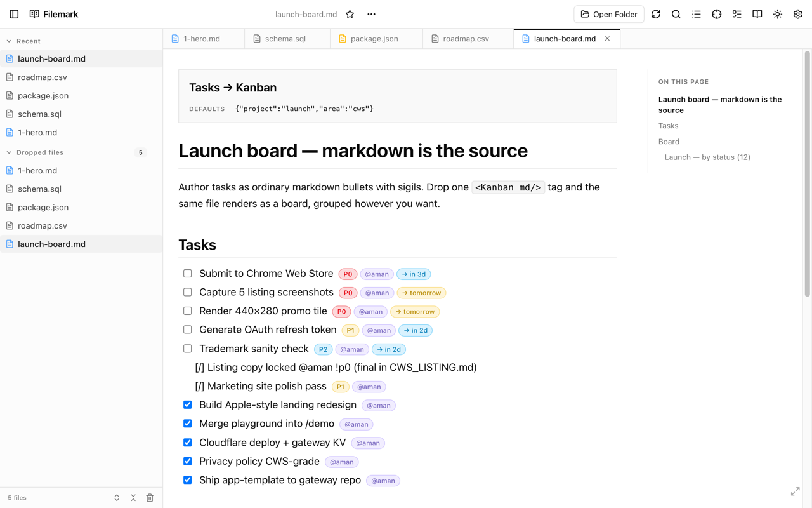Switch to the package.json tab
Screen dimensions: 812x508
(x=376, y=39)
